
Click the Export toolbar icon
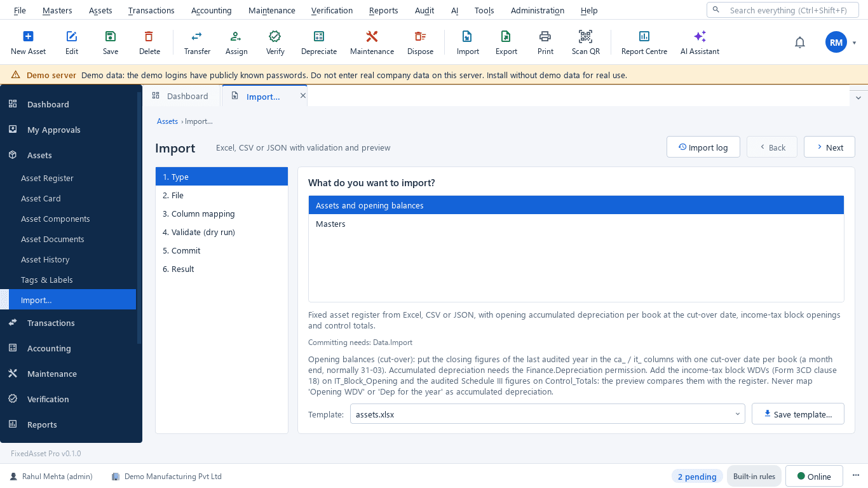pyautogui.click(x=506, y=36)
